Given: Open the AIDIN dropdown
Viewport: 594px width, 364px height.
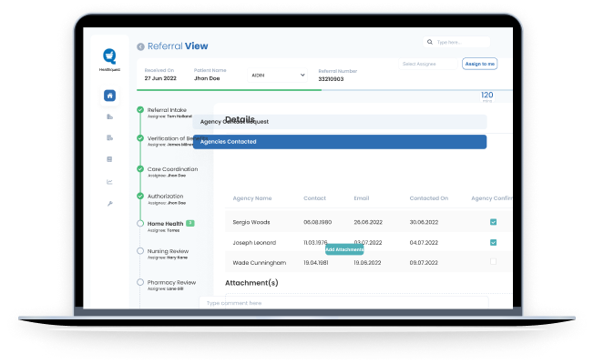Looking at the screenshot, I should (x=278, y=76).
